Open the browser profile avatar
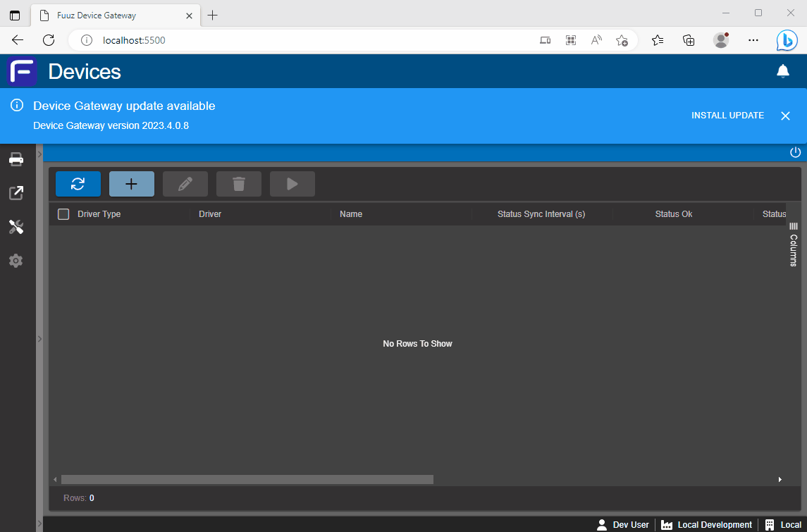 tap(721, 40)
